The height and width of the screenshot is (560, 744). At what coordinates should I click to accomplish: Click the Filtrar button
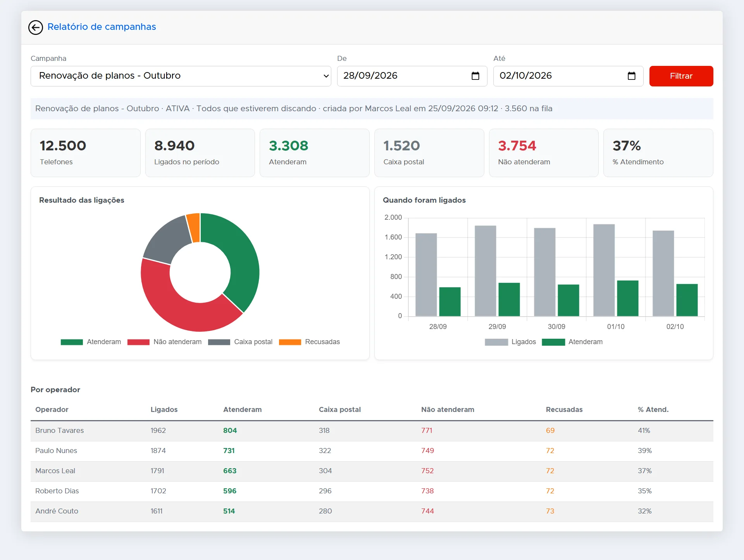[x=681, y=76]
